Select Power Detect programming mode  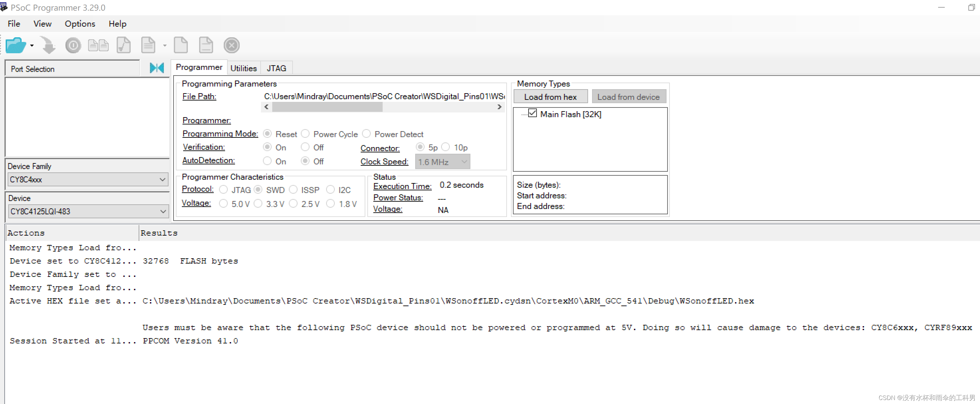366,134
